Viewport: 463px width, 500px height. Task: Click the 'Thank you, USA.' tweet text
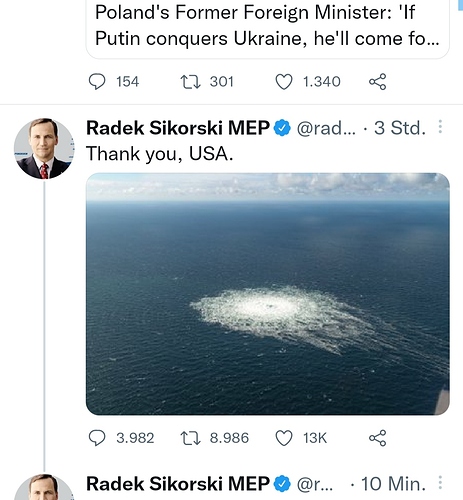160,154
